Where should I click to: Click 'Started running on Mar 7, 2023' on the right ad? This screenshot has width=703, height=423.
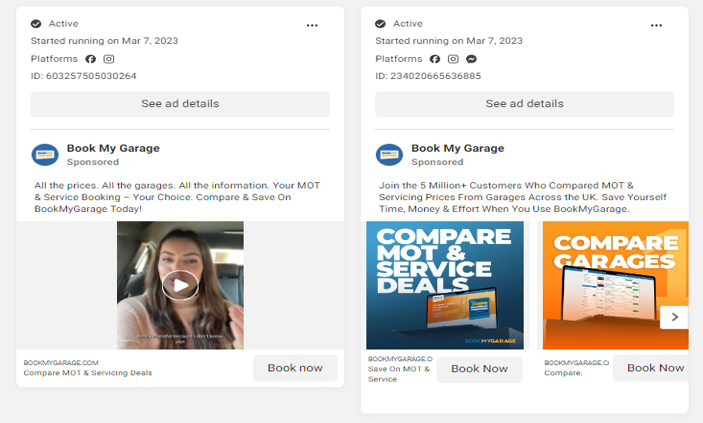tap(449, 41)
